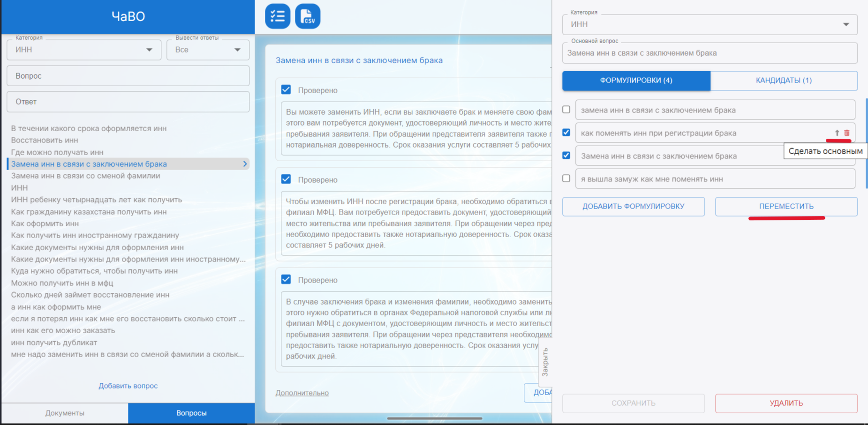Click the CSV export icon button
This screenshot has height=425, width=868.
coord(308,16)
